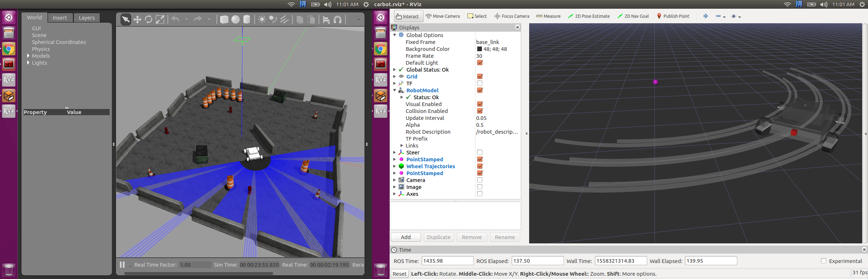Toggle the Experimental checkbox

(x=824, y=261)
